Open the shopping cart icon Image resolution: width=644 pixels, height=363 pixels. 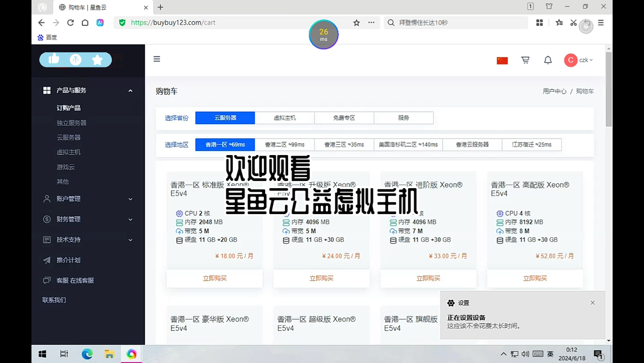click(x=525, y=60)
